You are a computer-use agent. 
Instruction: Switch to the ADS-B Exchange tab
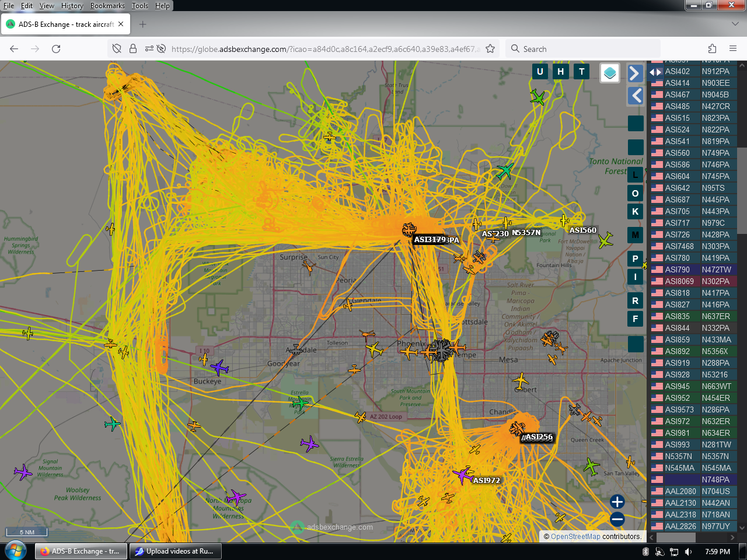(x=65, y=24)
